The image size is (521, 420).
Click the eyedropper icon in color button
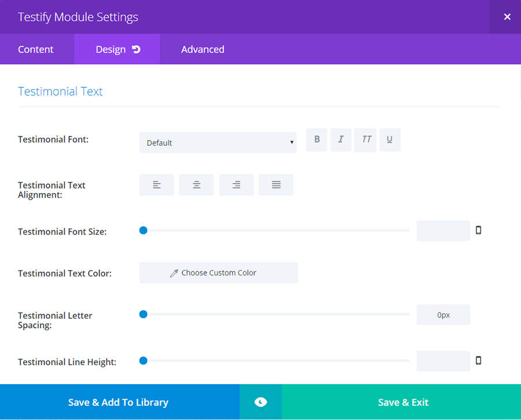pyautogui.click(x=174, y=273)
